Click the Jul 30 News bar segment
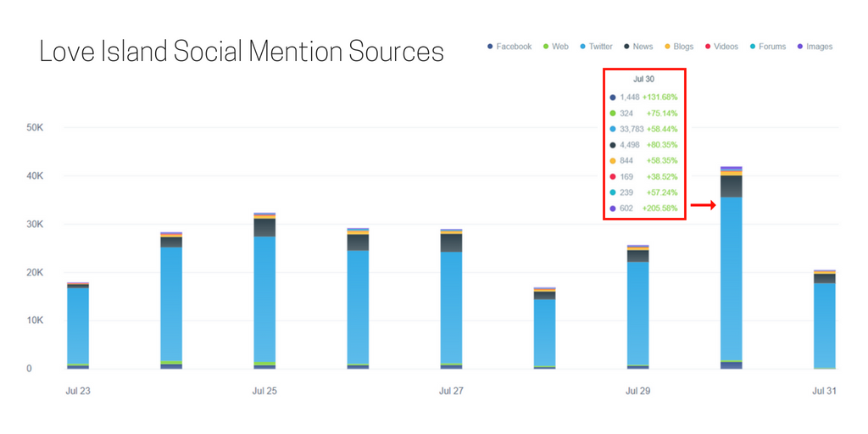Image resolution: width=868 pixels, height=434 pixels. 732,186
